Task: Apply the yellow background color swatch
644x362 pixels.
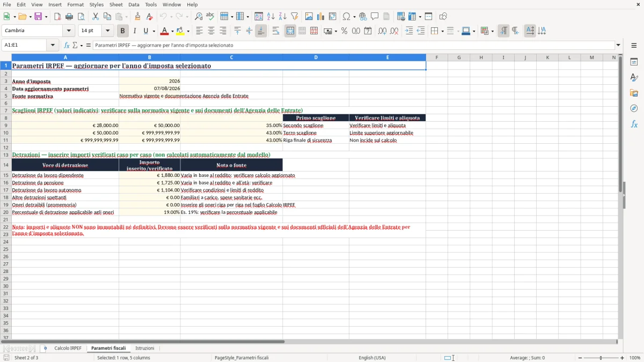Action: click(180, 31)
